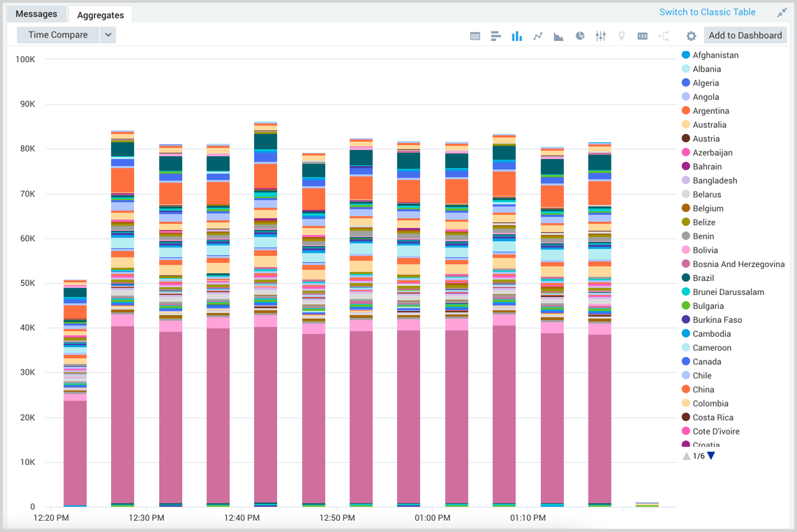This screenshot has width=797, height=532.
Task: Go to next legend page with down arrow
Action: point(711,456)
